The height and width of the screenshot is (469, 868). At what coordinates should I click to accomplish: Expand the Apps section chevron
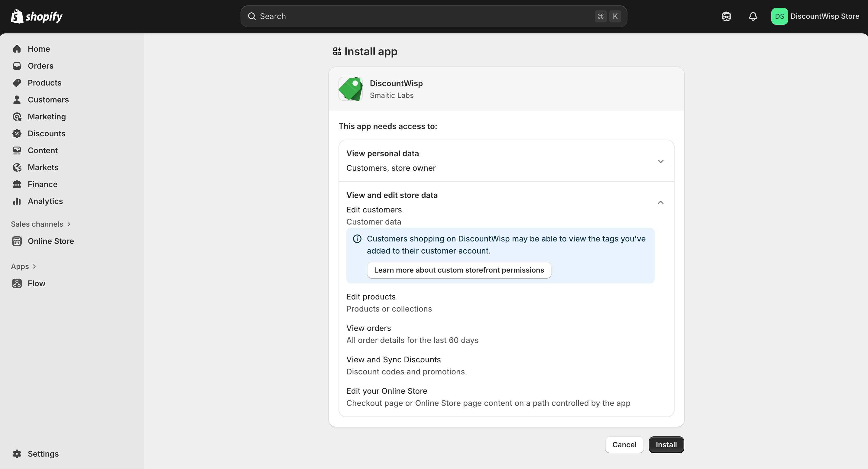click(34, 267)
